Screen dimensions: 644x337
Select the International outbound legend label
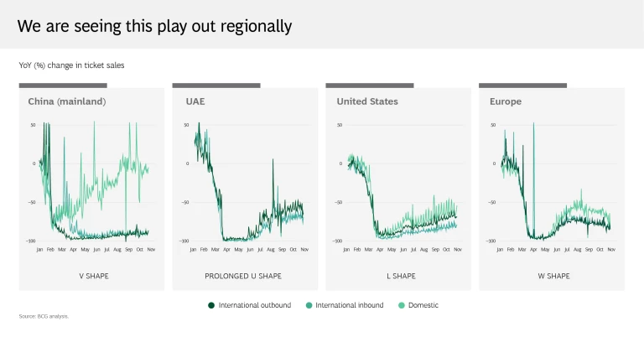(x=255, y=305)
